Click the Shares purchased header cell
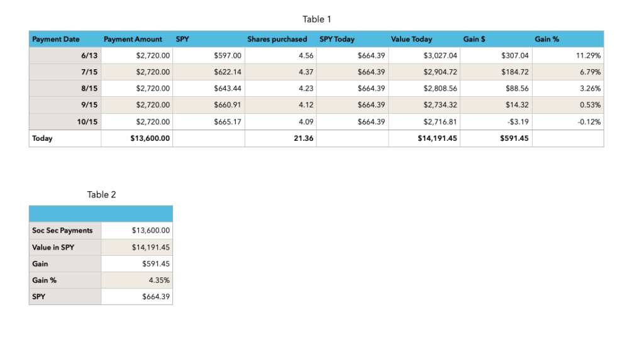This screenshot has height=342, width=644. (x=277, y=39)
